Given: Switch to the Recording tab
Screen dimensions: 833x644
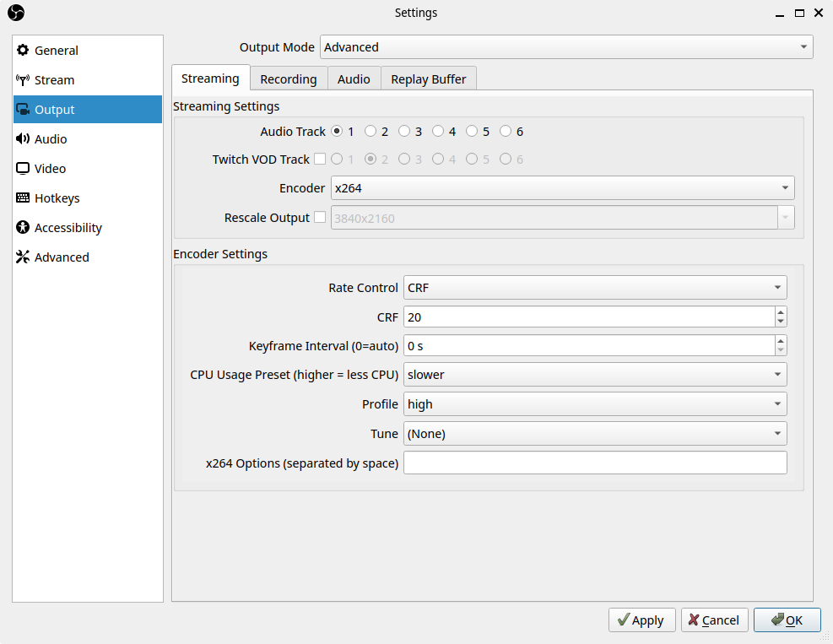Looking at the screenshot, I should 289,78.
